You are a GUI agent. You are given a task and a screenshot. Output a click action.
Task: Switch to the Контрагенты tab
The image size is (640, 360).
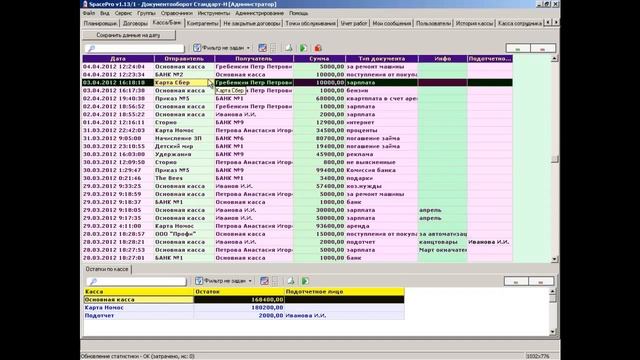[202, 23]
